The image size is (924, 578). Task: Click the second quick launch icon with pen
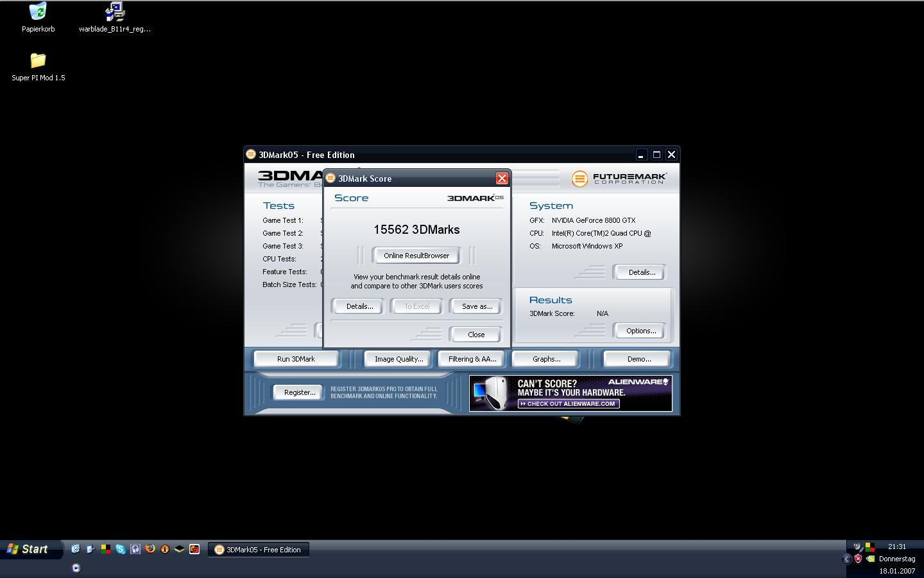click(90, 549)
